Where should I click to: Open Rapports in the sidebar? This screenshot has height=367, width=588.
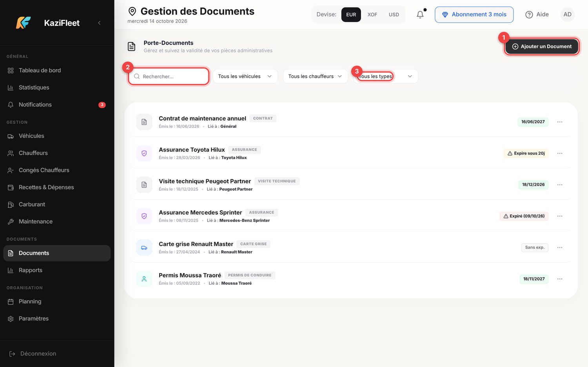[x=57, y=270]
